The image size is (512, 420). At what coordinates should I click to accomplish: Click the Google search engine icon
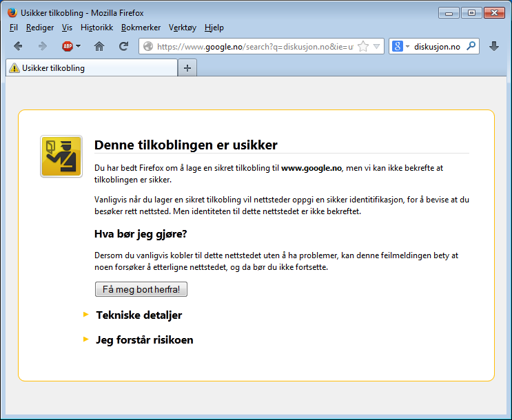point(398,46)
